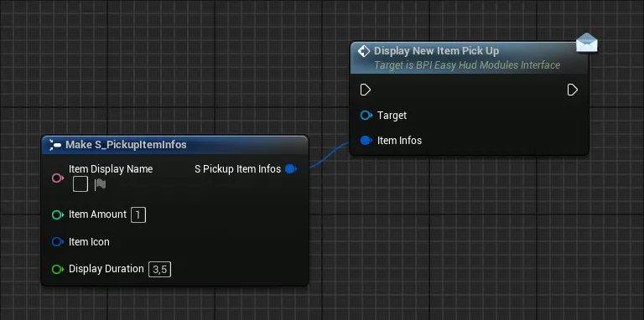Click the Item Display Name input pin

pos(58,178)
